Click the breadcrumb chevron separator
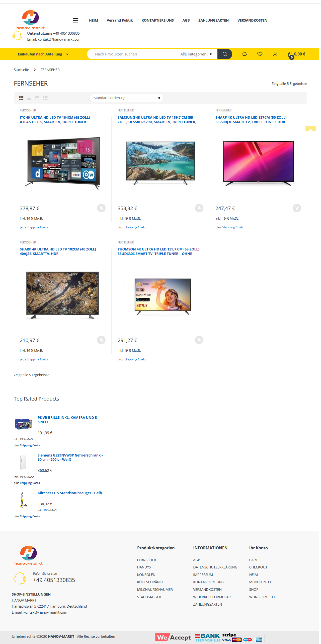The height and width of the screenshot is (644, 321). [35, 70]
